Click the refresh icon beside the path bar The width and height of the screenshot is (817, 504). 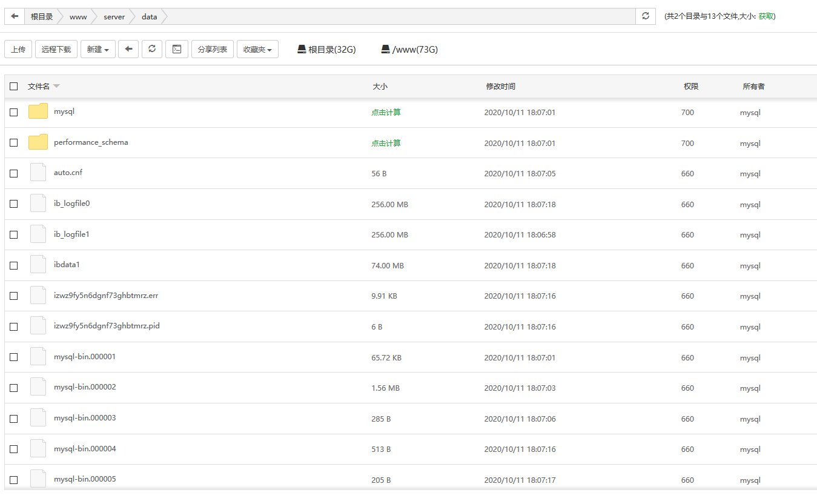pyautogui.click(x=646, y=16)
